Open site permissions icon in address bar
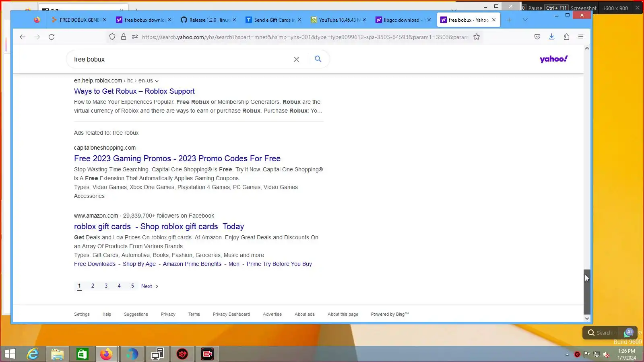The image size is (644, 362). pos(135,37)
